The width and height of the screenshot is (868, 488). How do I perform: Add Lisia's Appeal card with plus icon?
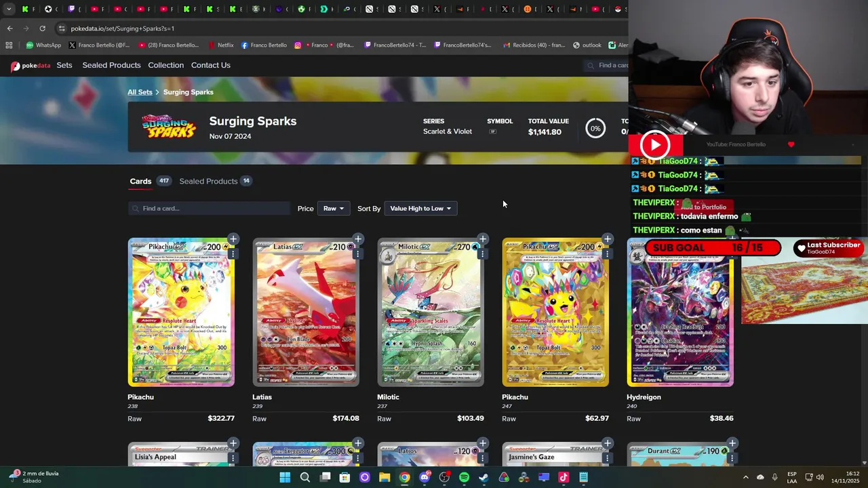click(233, 443)
